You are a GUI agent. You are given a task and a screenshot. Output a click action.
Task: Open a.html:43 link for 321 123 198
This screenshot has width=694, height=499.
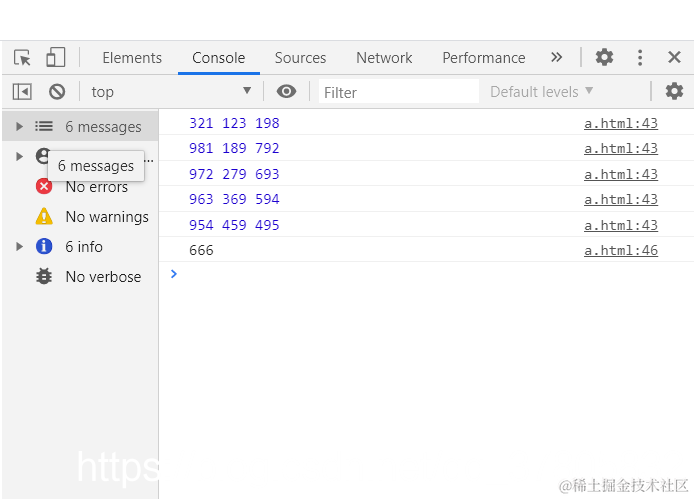(x=621, y=123)
